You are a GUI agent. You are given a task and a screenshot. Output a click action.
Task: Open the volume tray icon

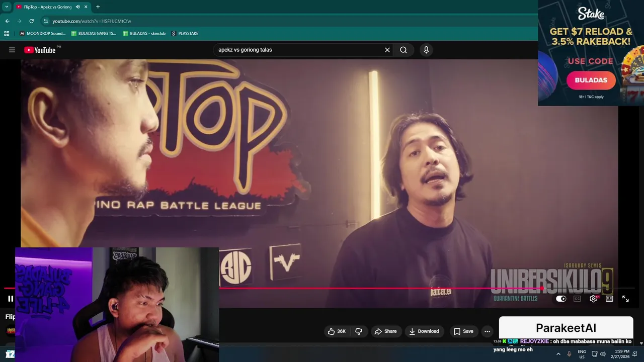pyautogui.click(x=603, y=354)
